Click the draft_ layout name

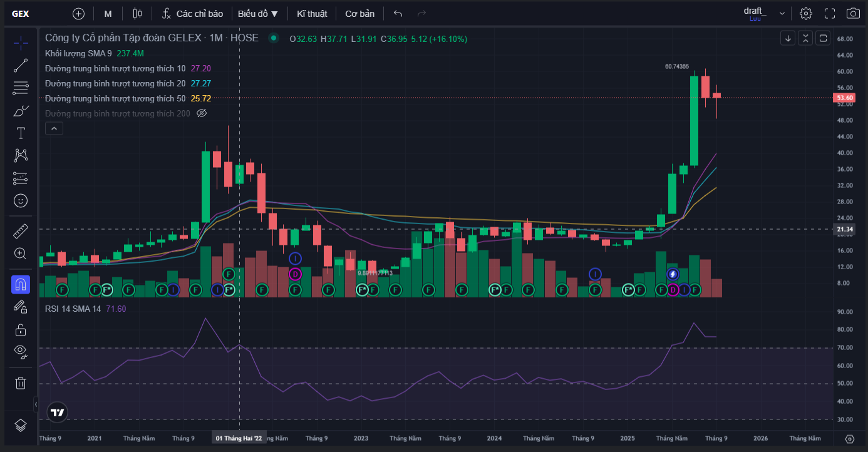click(755, 11)
